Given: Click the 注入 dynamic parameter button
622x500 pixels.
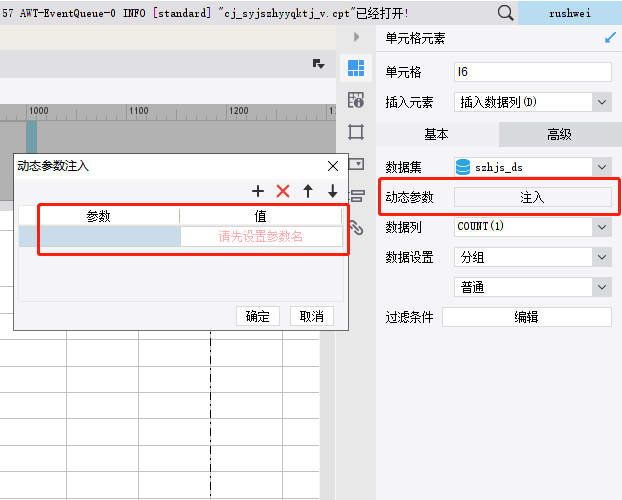Looking at the screenshot, I should [x=532, y=197].
